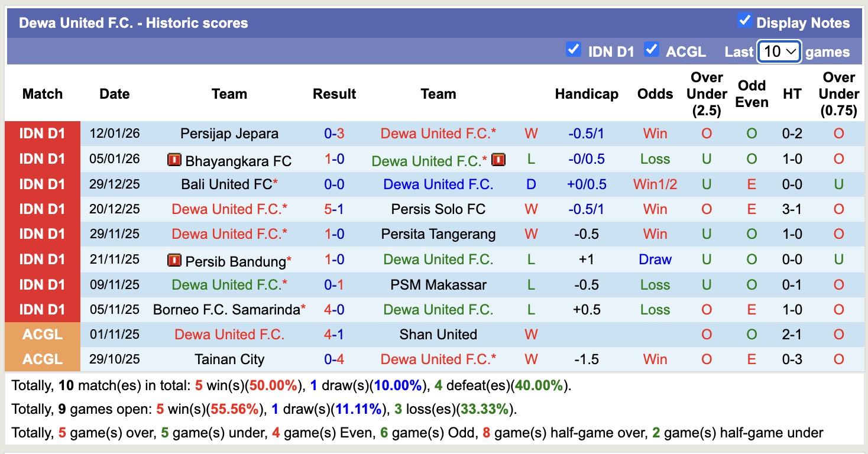This screenshot has width=868, height=454.
Task: Click the Tainan City team link
Action: point(229,359)
